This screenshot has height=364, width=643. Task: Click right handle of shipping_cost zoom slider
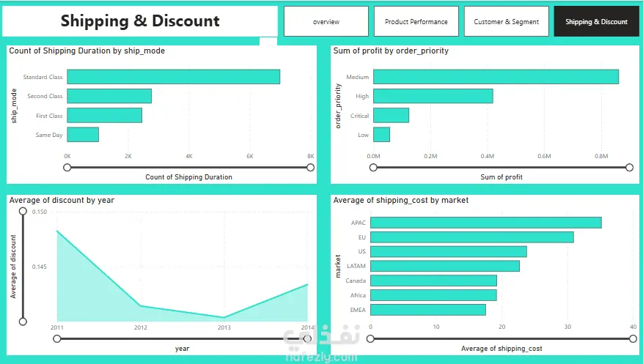(x=633, y=338)
